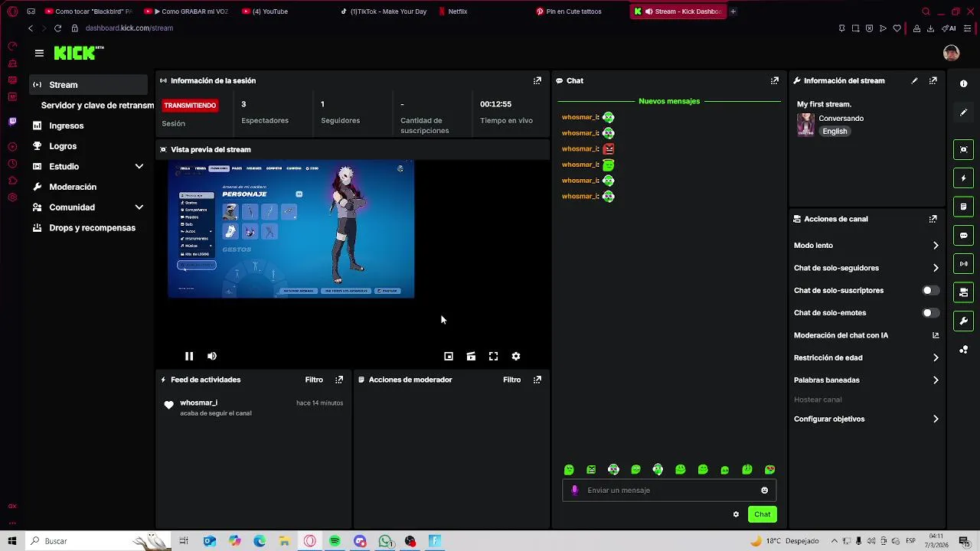Click the dashboard.kick.com address bar
Image resolution: width=980 pixels, height=551 pixels.
pyautogui.click(x=129, y=28)
